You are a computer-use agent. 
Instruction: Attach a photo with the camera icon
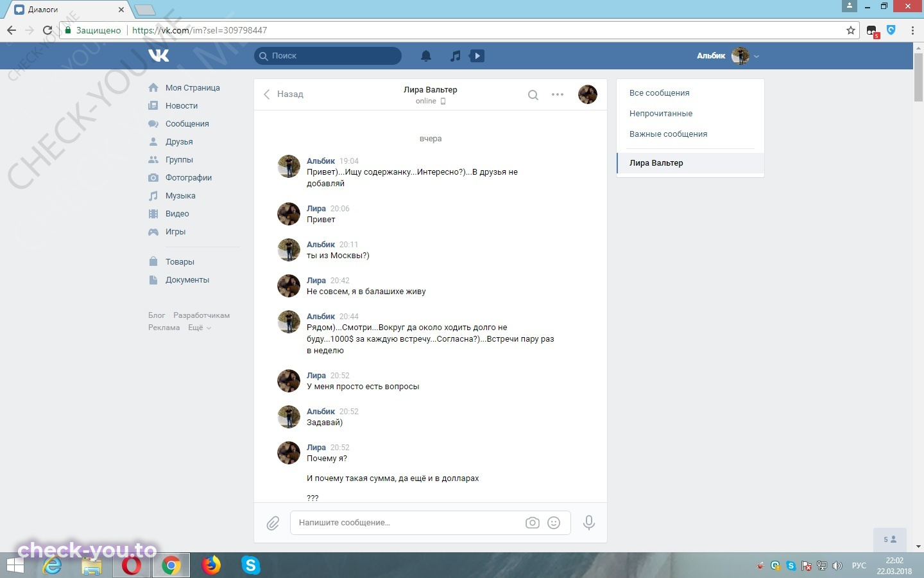click(x=533, y=523)
